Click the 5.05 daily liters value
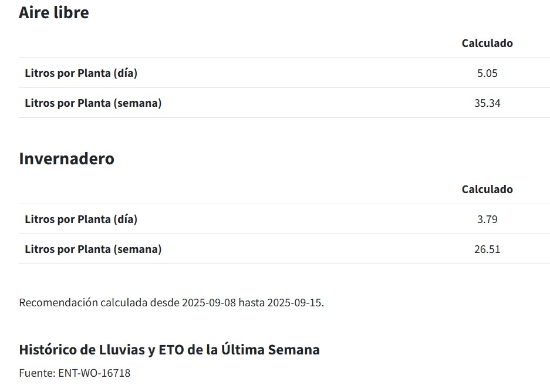 click(487, 73)
